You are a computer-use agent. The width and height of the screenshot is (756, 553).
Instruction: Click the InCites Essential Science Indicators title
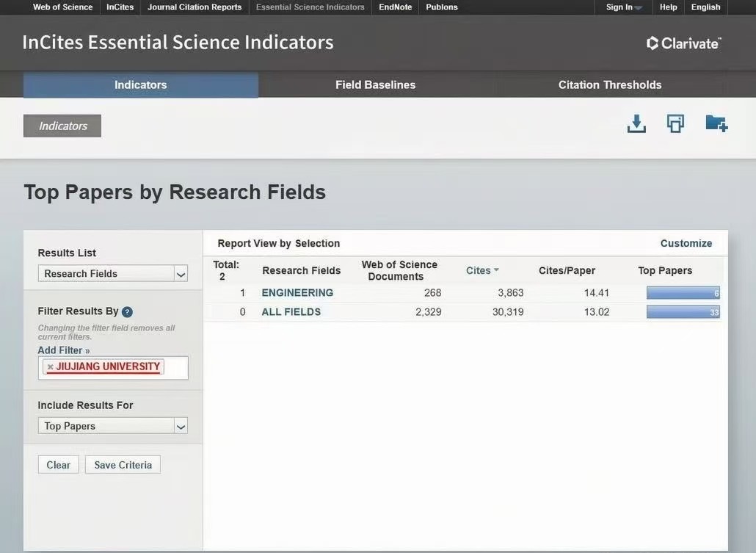tap(178, 43)
